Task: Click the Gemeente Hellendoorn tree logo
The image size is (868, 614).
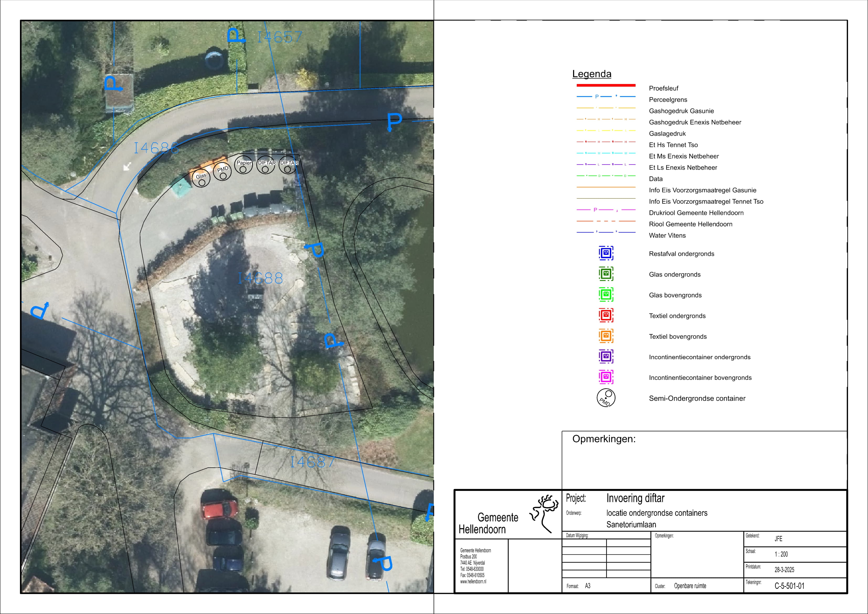Action: pos(544,513)
